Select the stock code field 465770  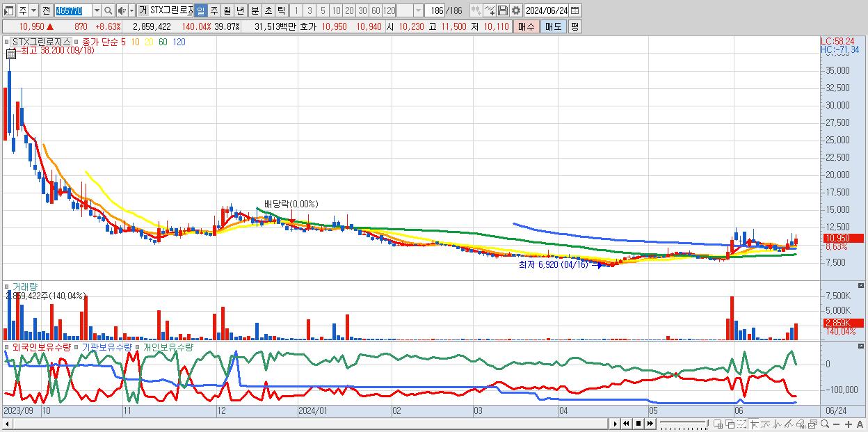(x=72, y=10)
